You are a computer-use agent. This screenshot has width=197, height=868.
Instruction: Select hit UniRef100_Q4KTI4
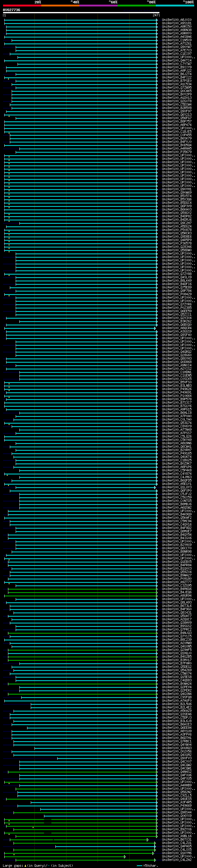pyautogui.click(x=177, y=61)
